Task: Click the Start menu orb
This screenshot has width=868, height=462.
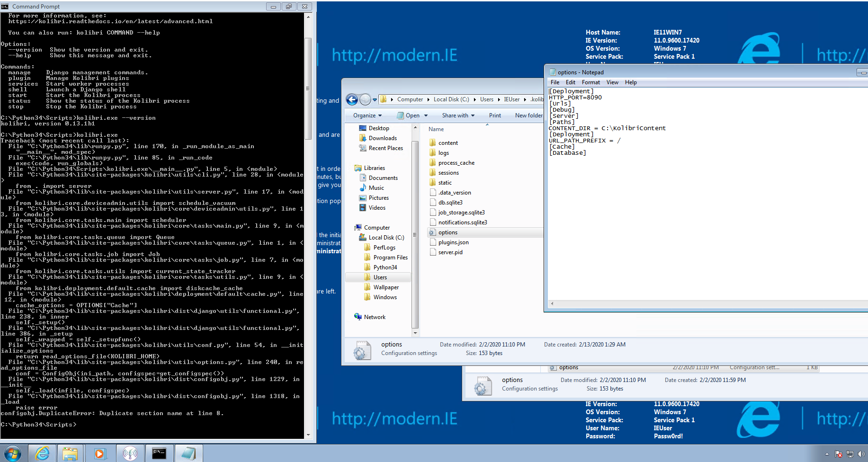Action: (x=13, y=453)
